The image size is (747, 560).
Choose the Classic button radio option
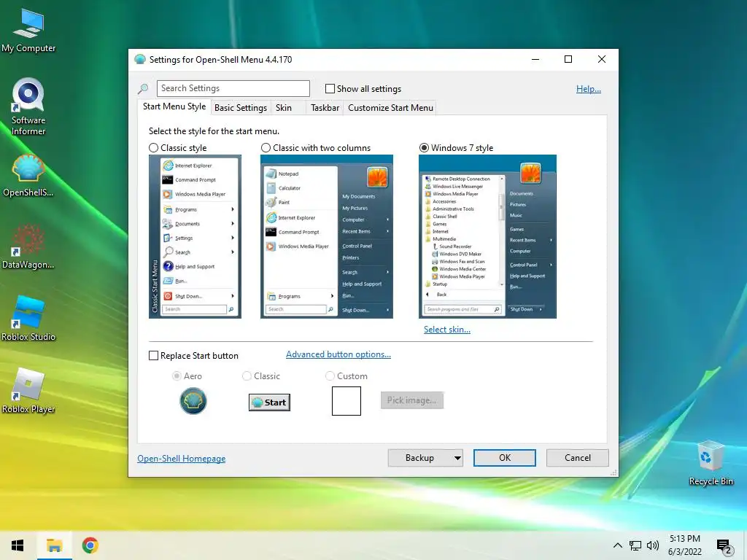(247, 376)
